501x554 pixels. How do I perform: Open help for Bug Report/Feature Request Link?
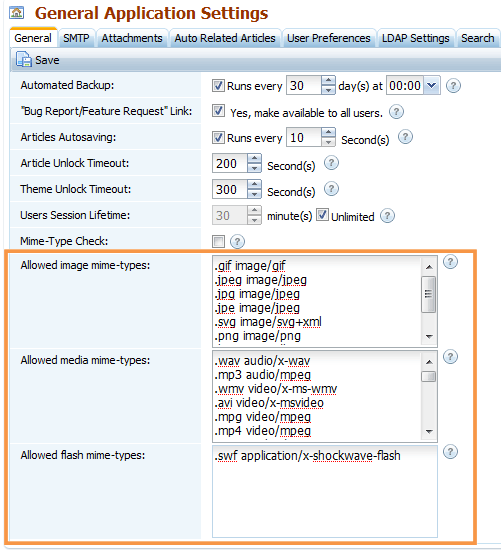click(x=396, y=112)
